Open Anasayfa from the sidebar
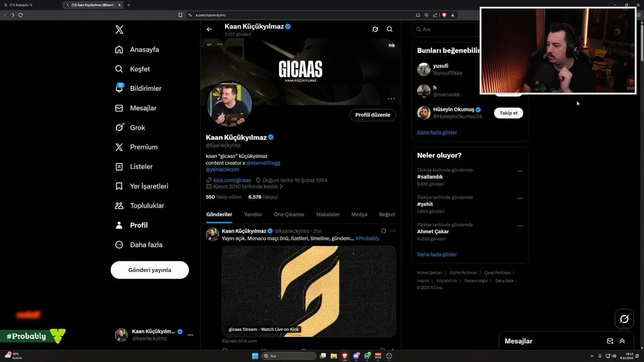Screen dimensions: 644x362 pos(137,49)
